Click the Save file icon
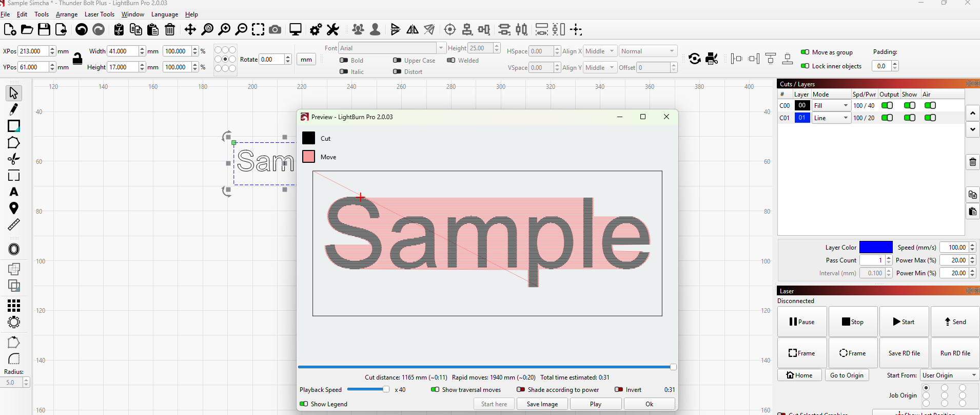The height and width of the screenshot is (415, 980). click(x=44, y=30)
